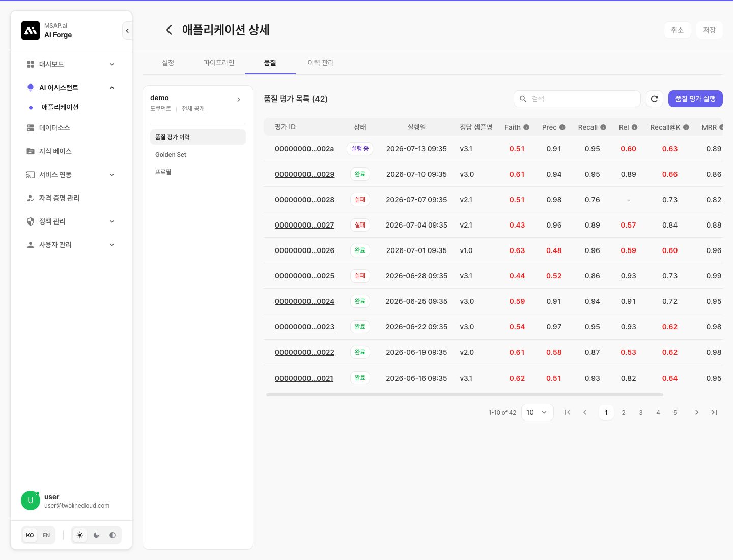Open the demo application chevron
Image resolution: width=733 pixels, height=560 pixels.
tap(239, 100)
